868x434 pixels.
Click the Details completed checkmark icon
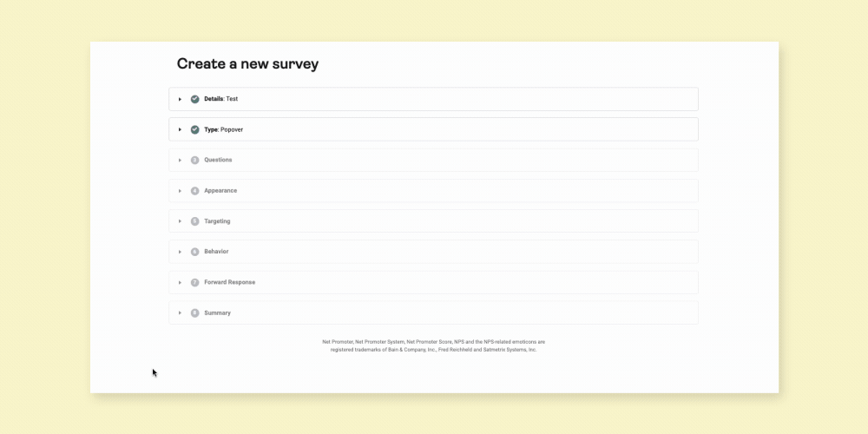click(x=194, y=99)
